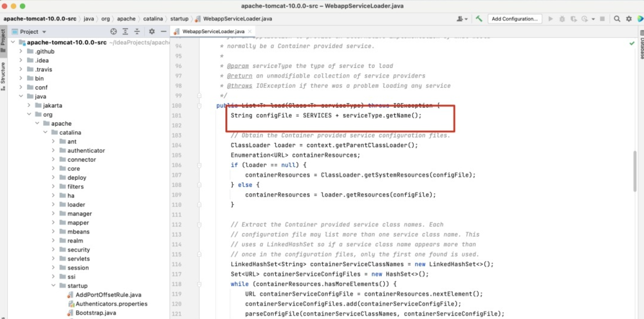The height and width of the screenshot is (319, 644).
Task: Select the WebappServiceLoader.java editor tab
Action: pos(213,31)
